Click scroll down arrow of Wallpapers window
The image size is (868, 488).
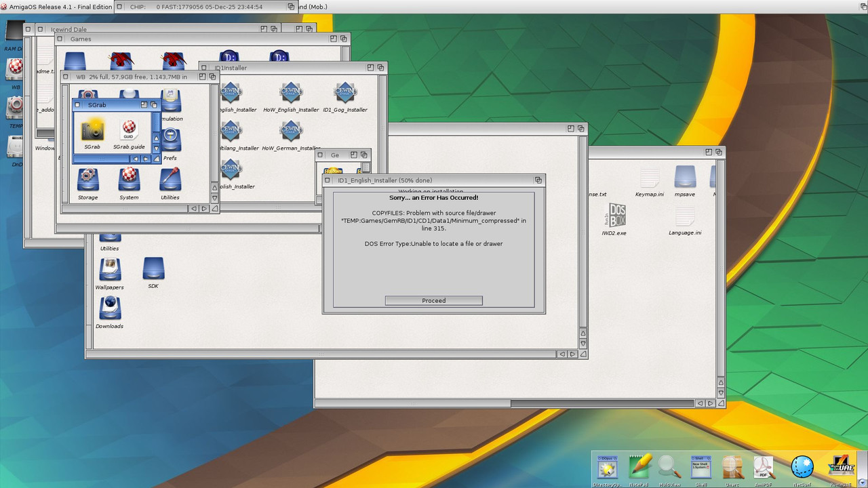583,344
